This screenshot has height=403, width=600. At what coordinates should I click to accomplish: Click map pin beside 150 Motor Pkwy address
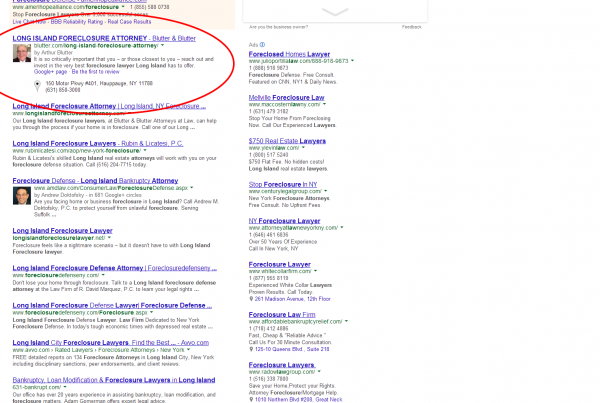pos(37,86)
